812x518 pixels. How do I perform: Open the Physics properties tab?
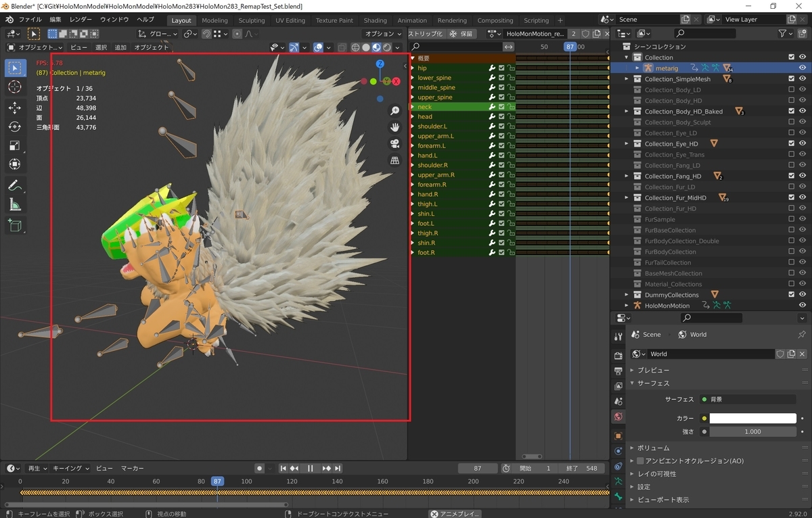pos(618,451)
